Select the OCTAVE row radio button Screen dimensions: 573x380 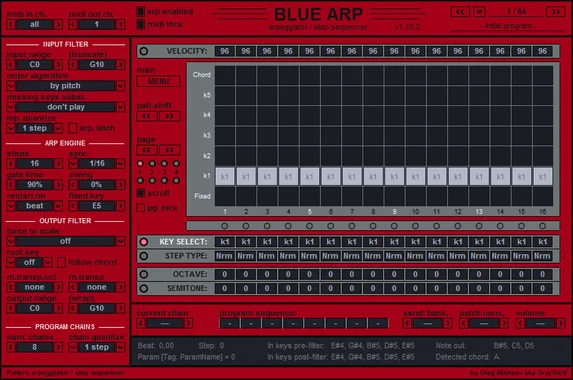point(144,274)
